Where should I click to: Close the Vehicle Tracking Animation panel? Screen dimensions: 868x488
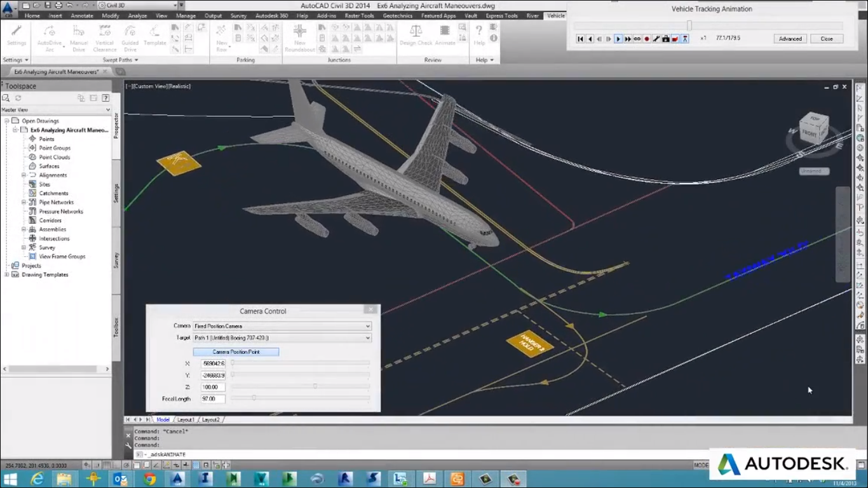(x=827, y=39)
